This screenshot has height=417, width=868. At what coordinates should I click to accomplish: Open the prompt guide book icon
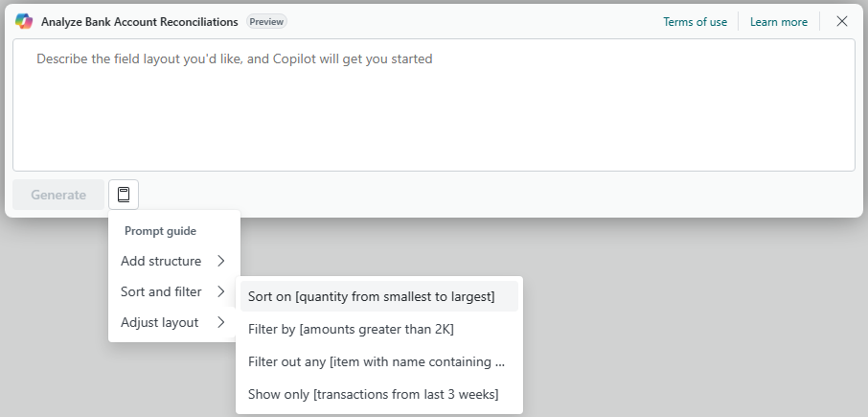[x=124, y=195]
